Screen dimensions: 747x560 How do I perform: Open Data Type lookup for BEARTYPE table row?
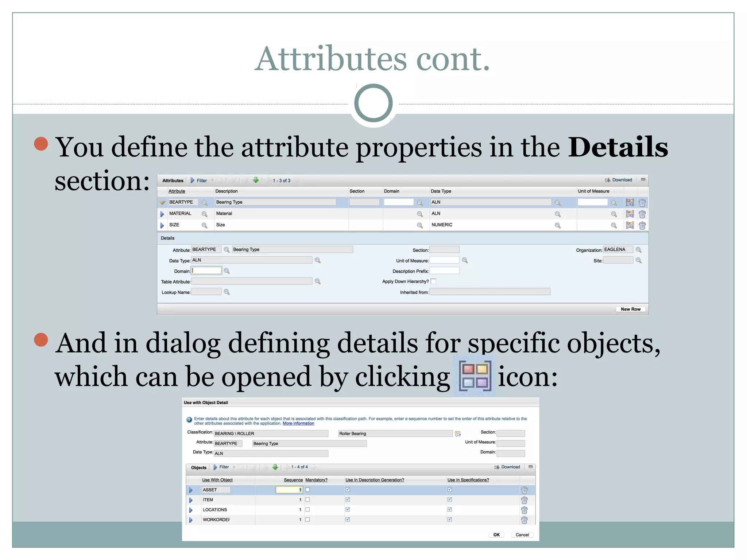pos(558,203)
